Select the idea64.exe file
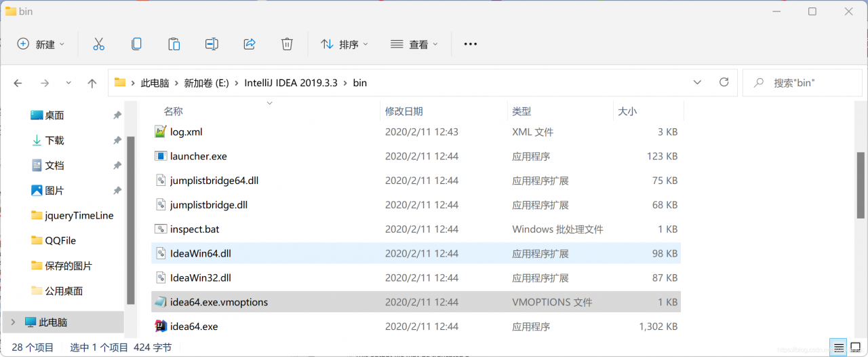This screenshot has width=868, height=357. [x=194, y=326]
